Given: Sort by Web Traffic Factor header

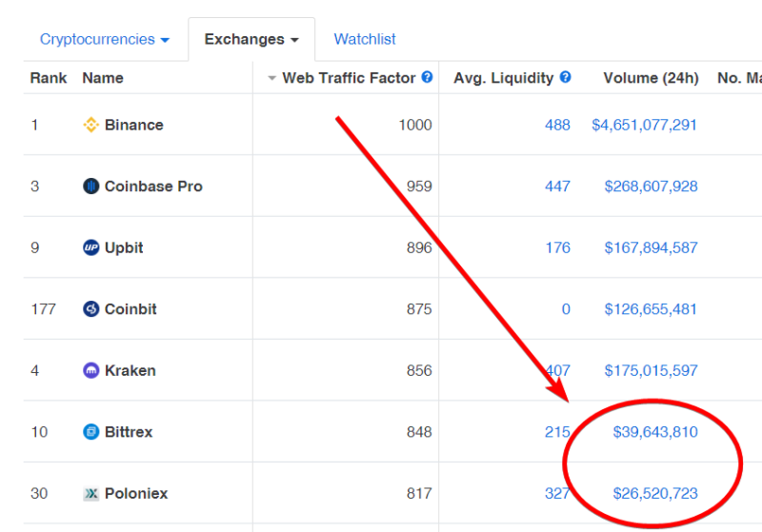Looking at the screenshot, I should 349,78.
